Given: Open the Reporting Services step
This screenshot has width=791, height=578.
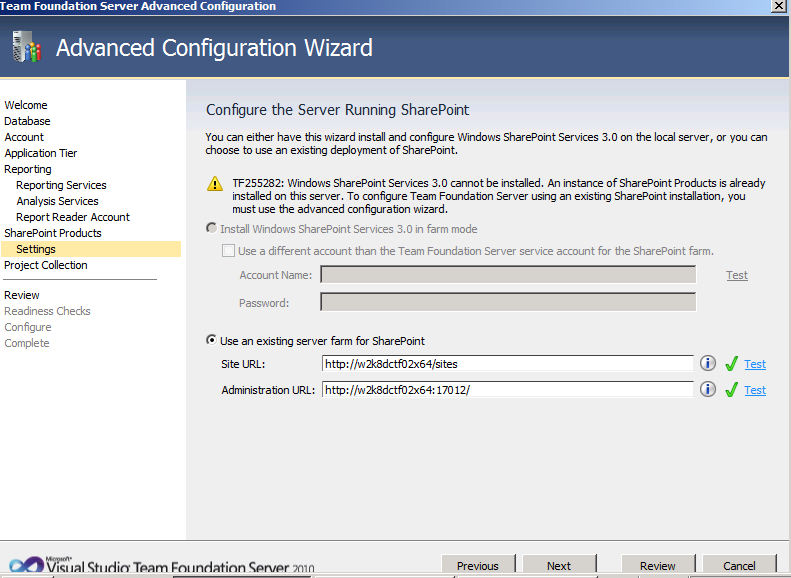Looking at the screenshot, I should pyautogui.click(x=61, y=185).
